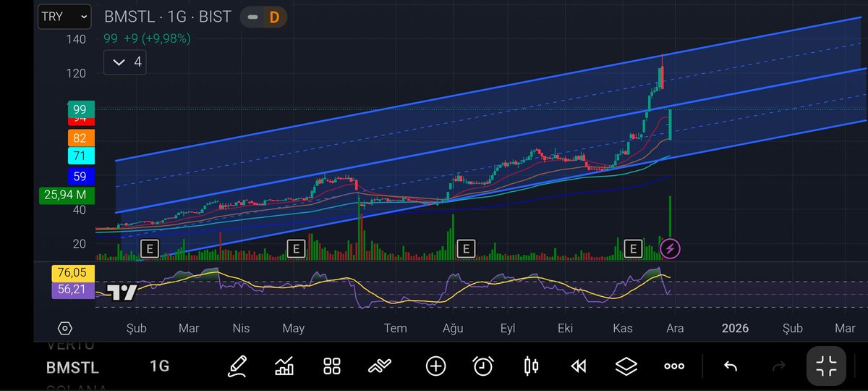Exit fullscreen with the collapse corners icon
The image size is (868, 391).
click(826, 366)
